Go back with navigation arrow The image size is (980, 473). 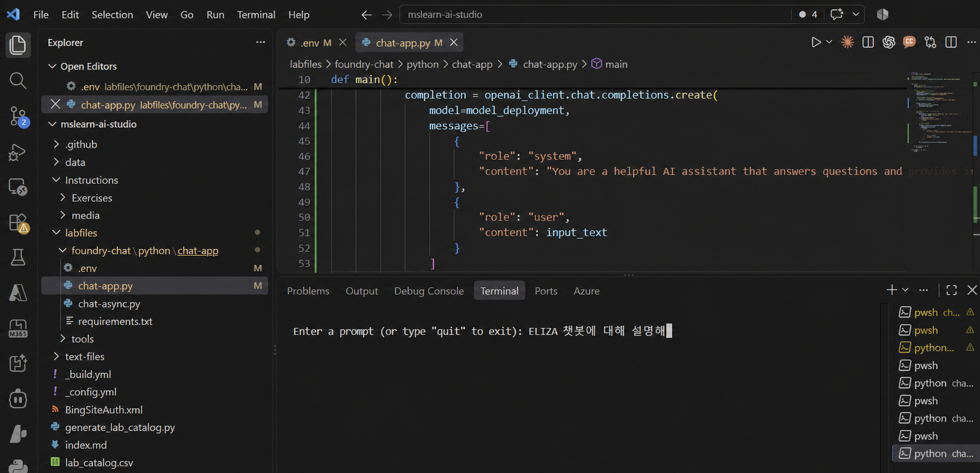click(x=367, y=15)
